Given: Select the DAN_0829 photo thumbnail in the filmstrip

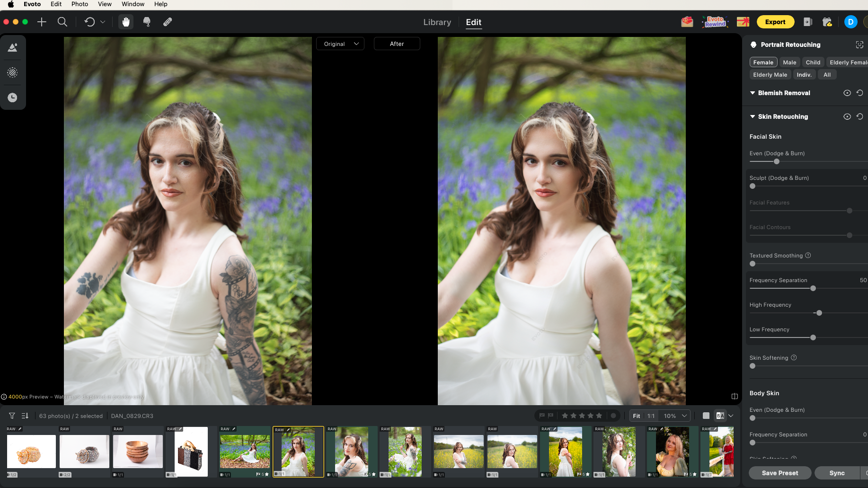Looking at the screenshot, I should (x=298, y=452).
